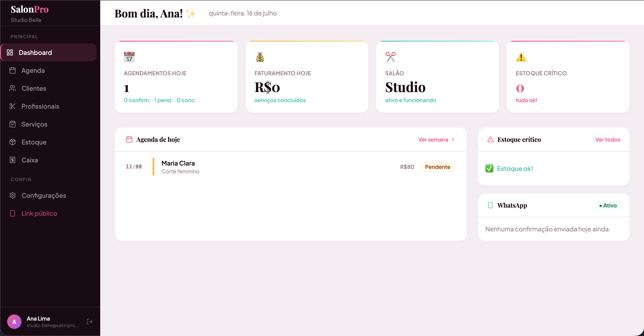644x336 pixels.
Task: Click the ESTOQUE CRÍTICO card label
Action: point(541,73)
